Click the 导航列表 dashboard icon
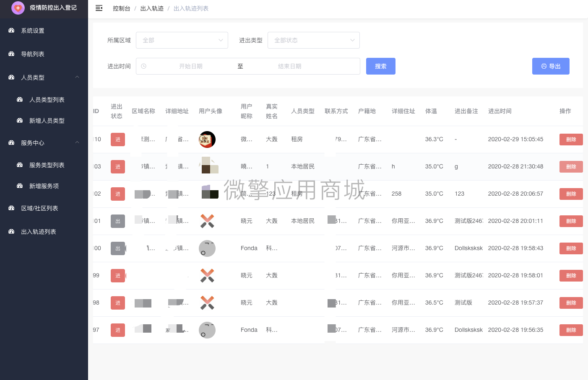This screenshot has width=588, height=380. (11, 54)
